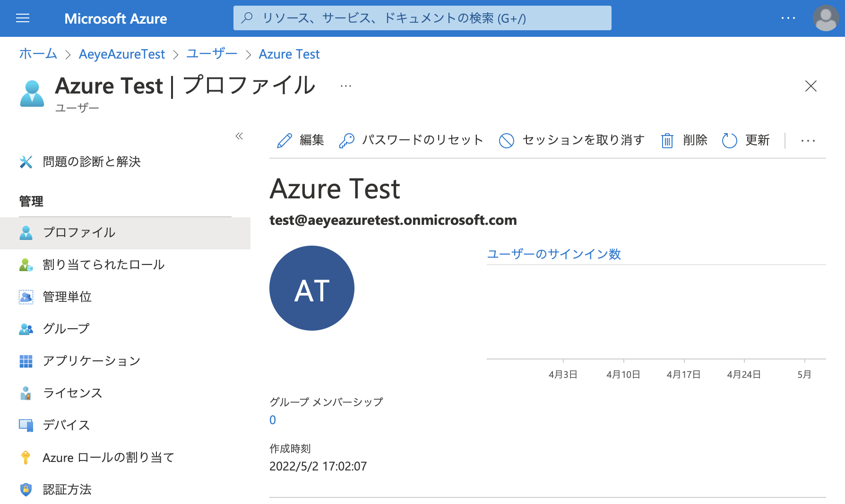This screenshot has width=845, height=504.
Task: Click the trash delete icon
Action: click(667, 141)
